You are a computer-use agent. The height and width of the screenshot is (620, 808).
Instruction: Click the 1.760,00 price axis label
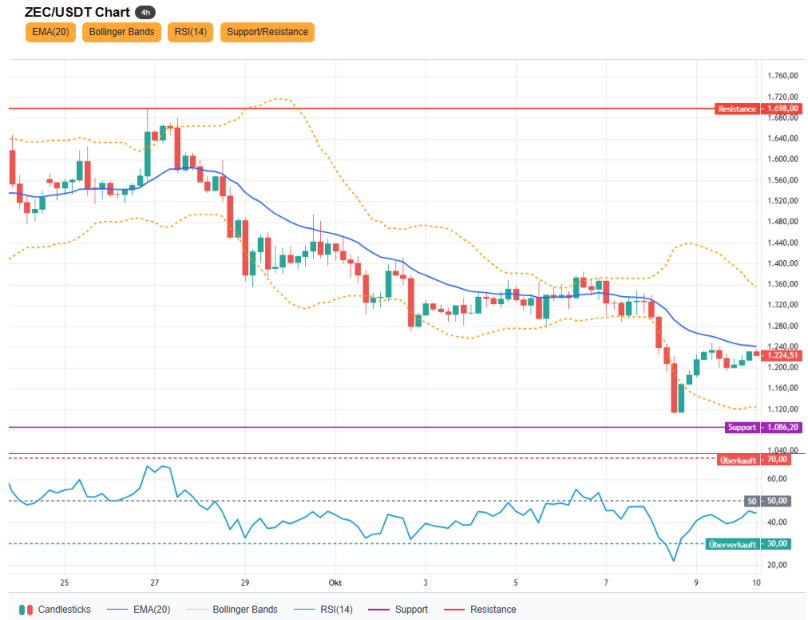(782, 76)
